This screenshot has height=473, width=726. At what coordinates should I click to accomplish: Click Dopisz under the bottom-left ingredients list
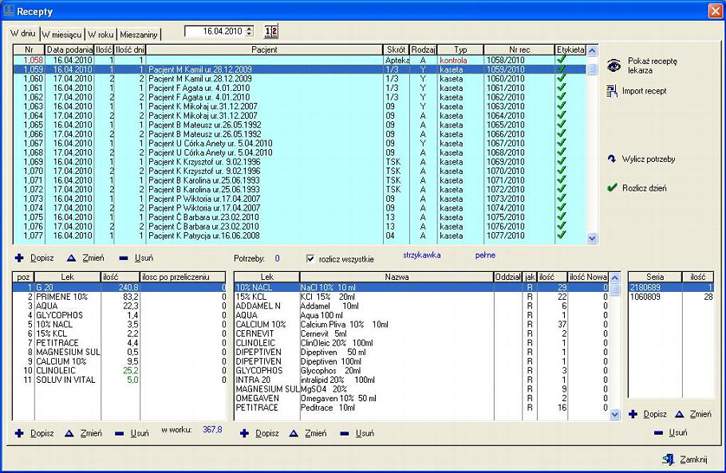[x=19, y=432]
